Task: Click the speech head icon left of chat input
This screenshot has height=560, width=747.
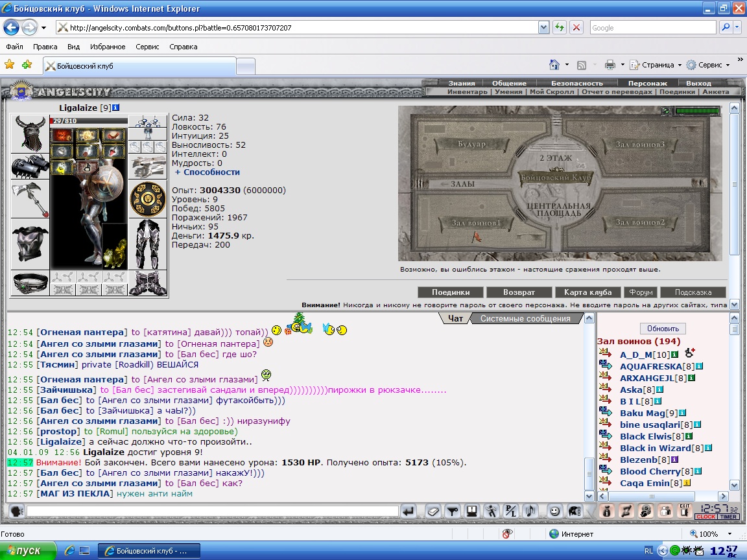Action: (16, 511)
